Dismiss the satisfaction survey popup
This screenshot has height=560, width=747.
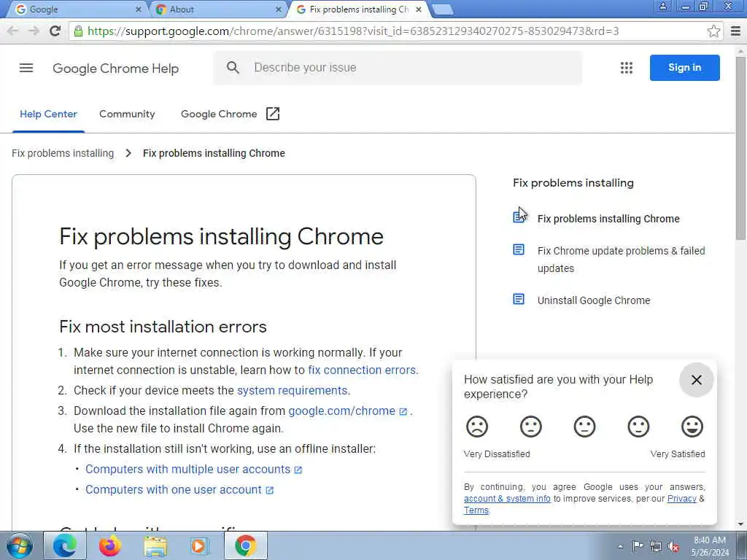pos(697,379)
